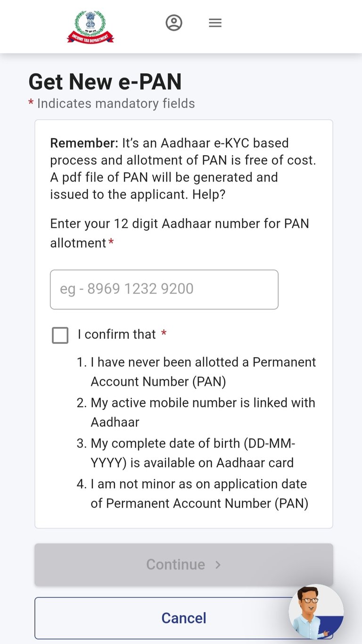Click the 'I confirm that' label text

pos(116,335)
